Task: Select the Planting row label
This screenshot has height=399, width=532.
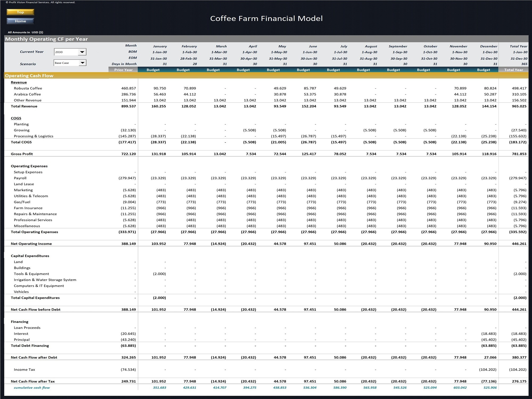Action: tap(21, 124)
